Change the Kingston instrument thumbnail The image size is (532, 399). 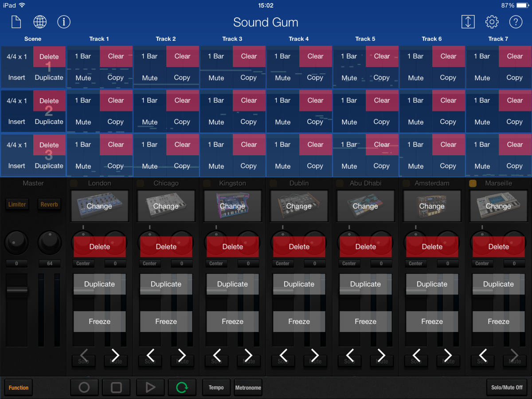coord(232,206)
